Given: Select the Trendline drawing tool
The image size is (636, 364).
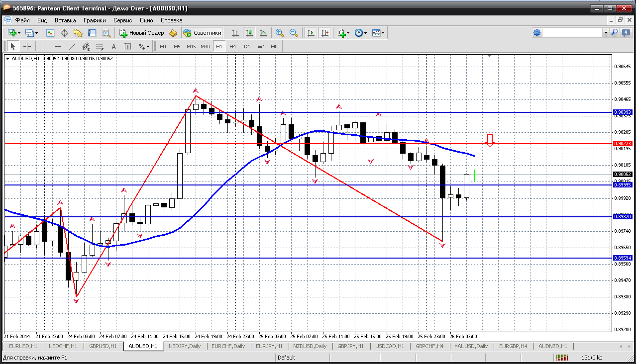Looking at the screenshot, I should 72,46.
